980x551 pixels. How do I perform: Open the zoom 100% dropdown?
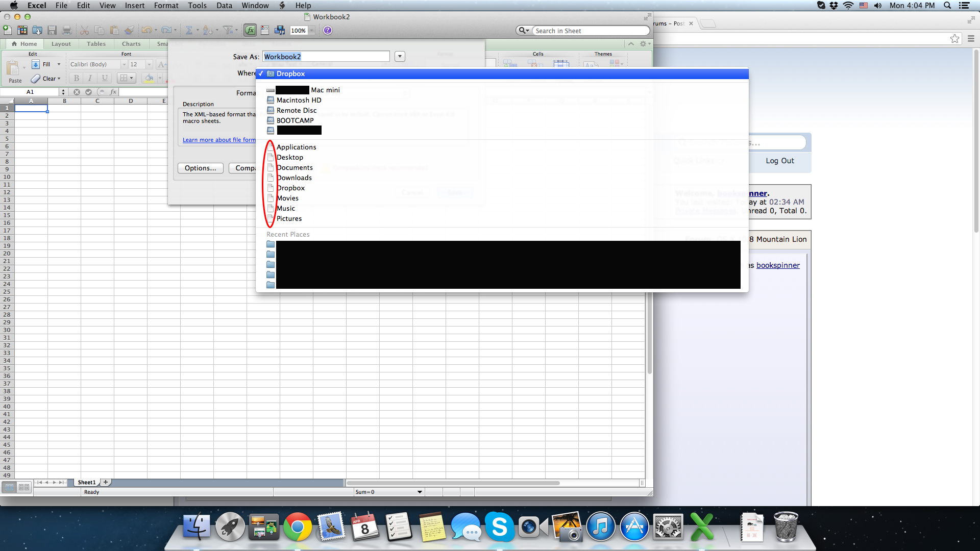coord(311,31)
